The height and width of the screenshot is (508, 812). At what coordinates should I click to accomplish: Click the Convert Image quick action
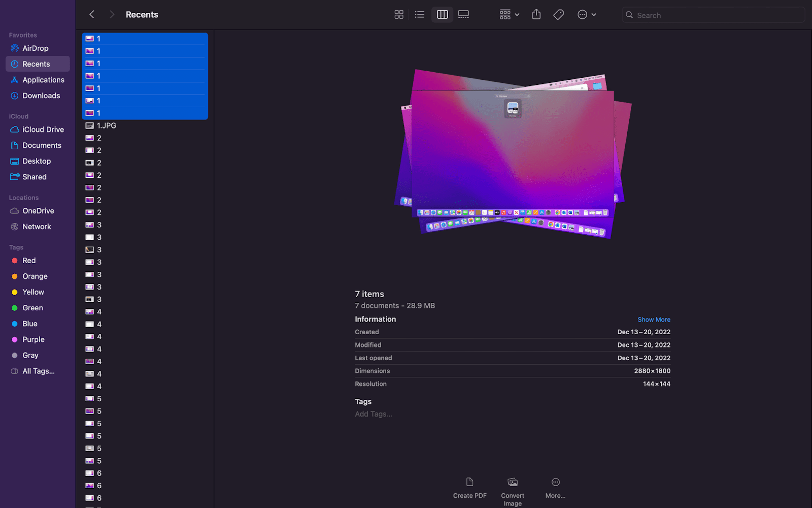pyautogui.click(x=513, y=492)
